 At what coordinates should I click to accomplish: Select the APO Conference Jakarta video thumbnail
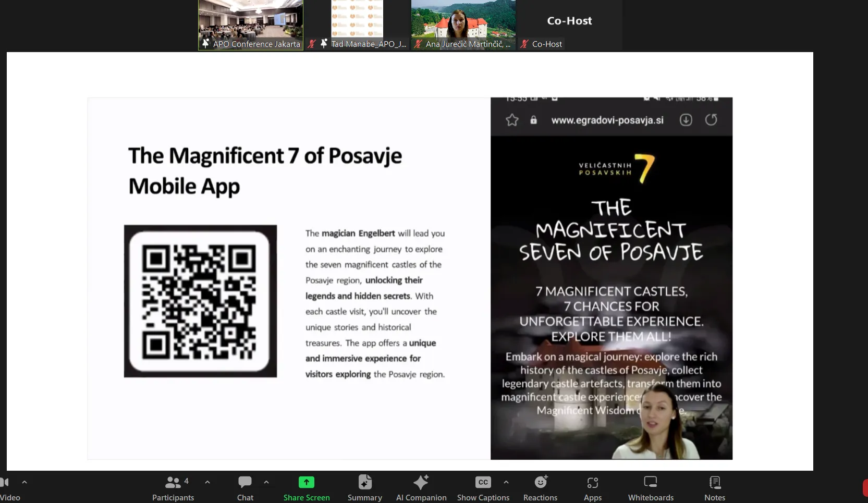(x=251, y=24)
